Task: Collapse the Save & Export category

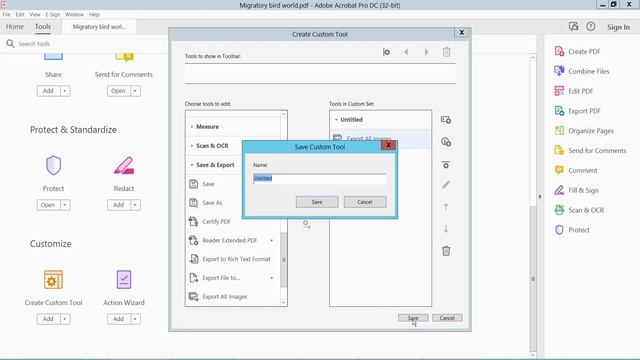Action: coord(192,165)
